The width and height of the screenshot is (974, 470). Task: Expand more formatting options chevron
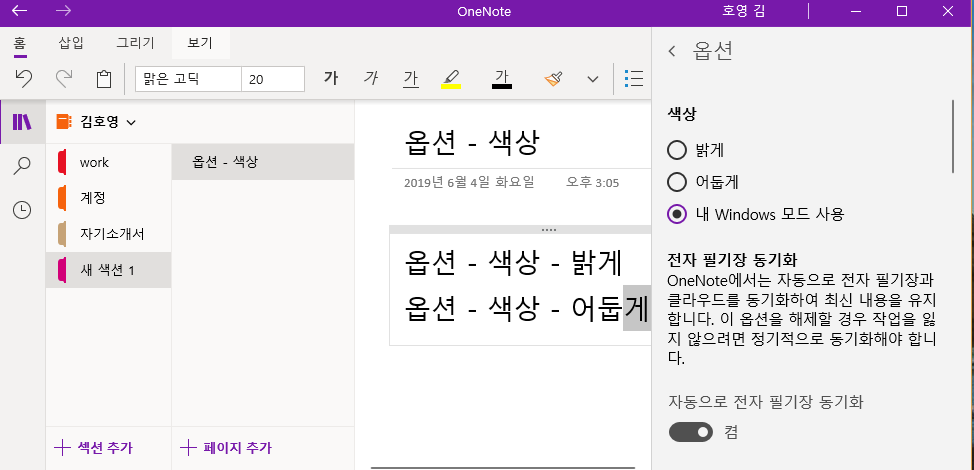pos(593,79)
